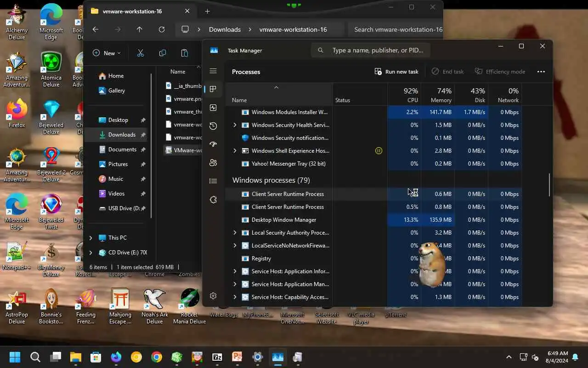Select Notepad++ desktop icon

(x=17, y=256)
